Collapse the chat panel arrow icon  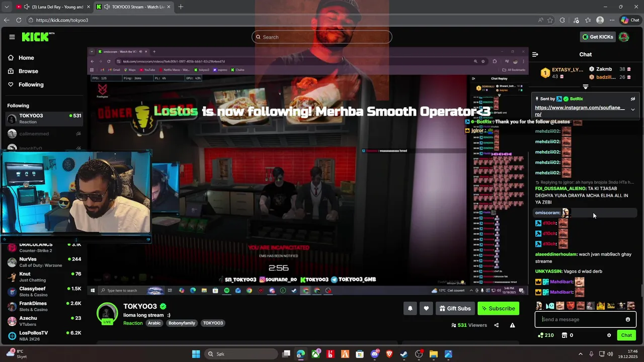535,54
